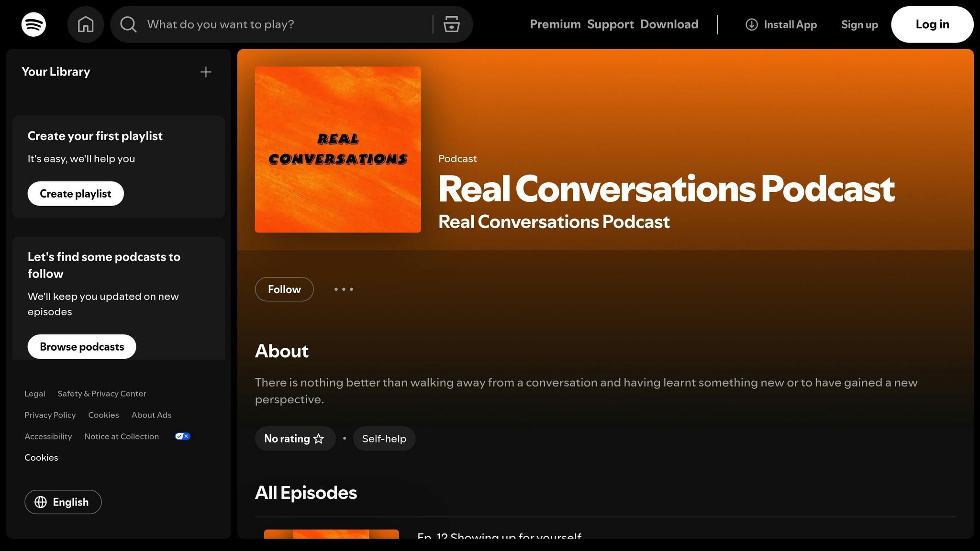Viewport: 980px width, 551px height.
Task: Click the Create playlist button
Action: [x=75, y=194]
